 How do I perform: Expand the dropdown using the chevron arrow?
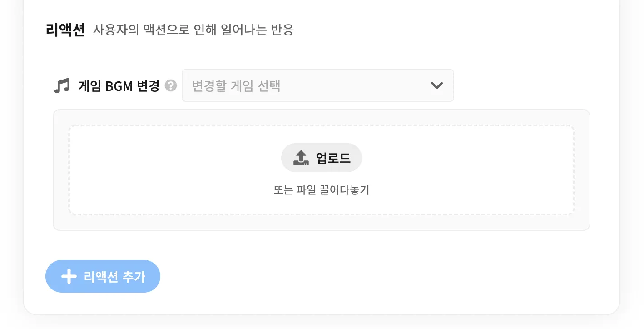point(436,85)
